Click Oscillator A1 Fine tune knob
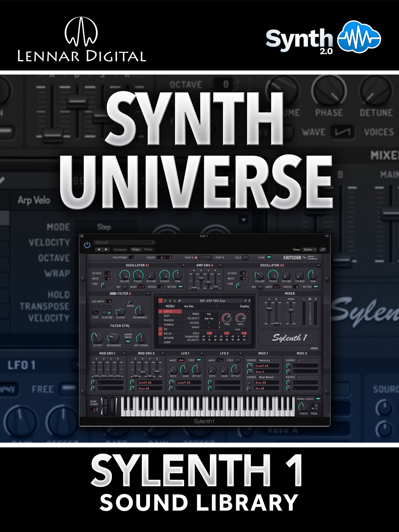The height and width of the screenshot is (532, 399). (103, 285)
